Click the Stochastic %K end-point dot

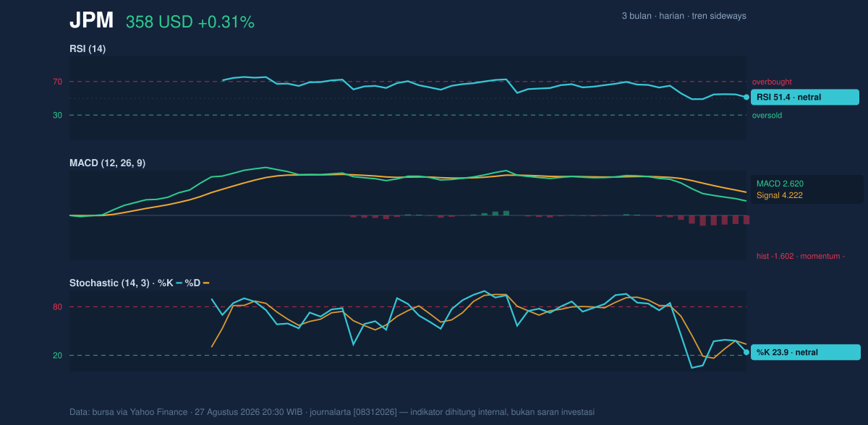tap(746, 352)
